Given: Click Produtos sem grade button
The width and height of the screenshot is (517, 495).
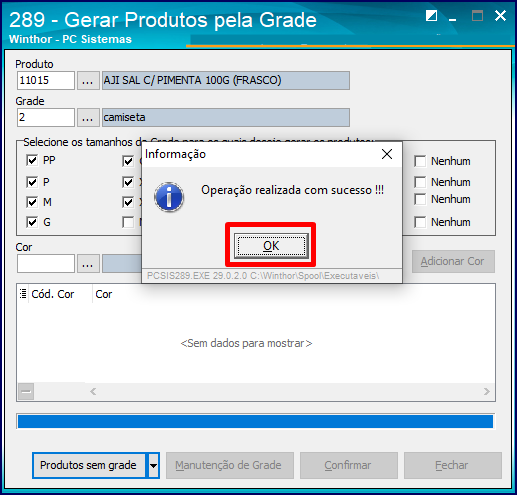Looking at the screenshot, I should (x=89, y=465).
